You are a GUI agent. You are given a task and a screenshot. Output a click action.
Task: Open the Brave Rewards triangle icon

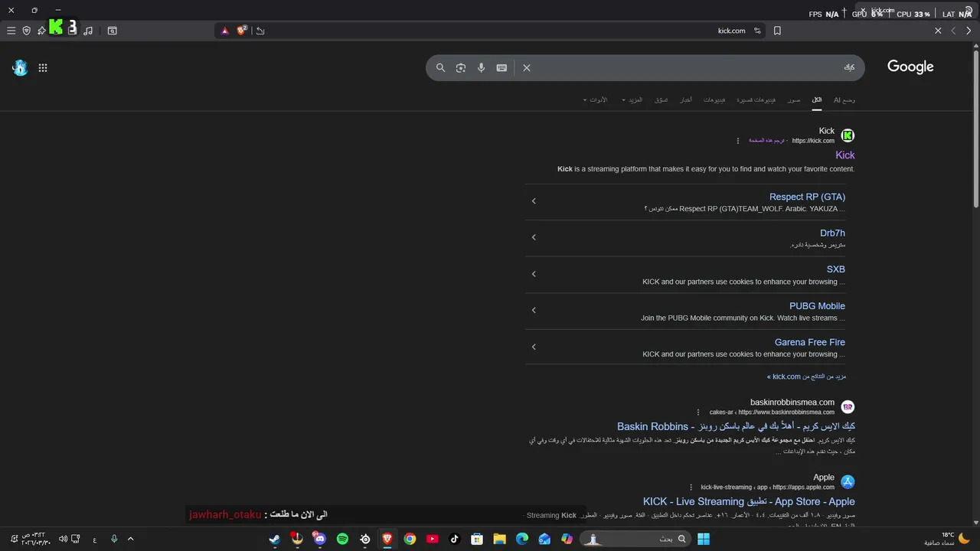click(224, 31)
